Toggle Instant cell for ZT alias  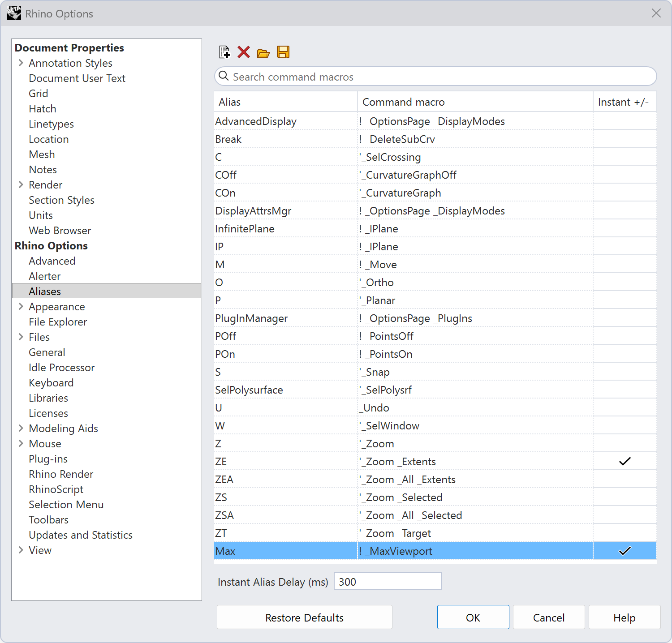point(625,533)
